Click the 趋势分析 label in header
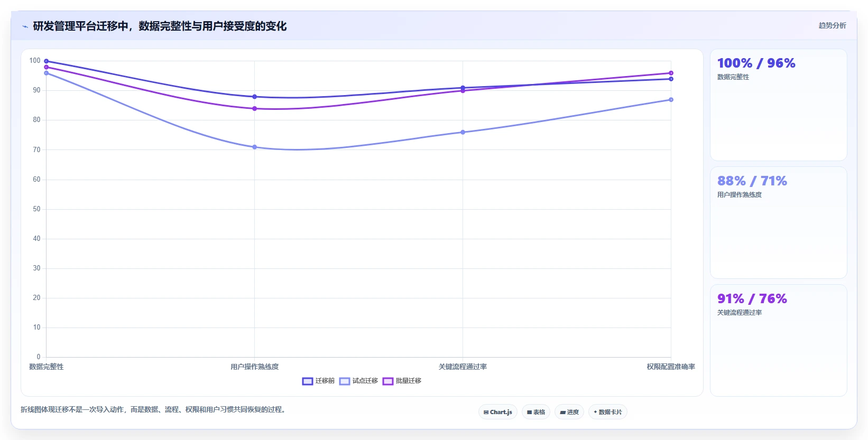This screenshot has height=440, width=868. tap(832, 25)
